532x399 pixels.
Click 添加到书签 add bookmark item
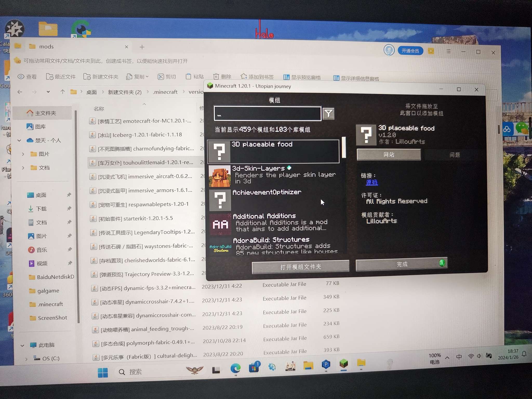click(x=257, y=77)
